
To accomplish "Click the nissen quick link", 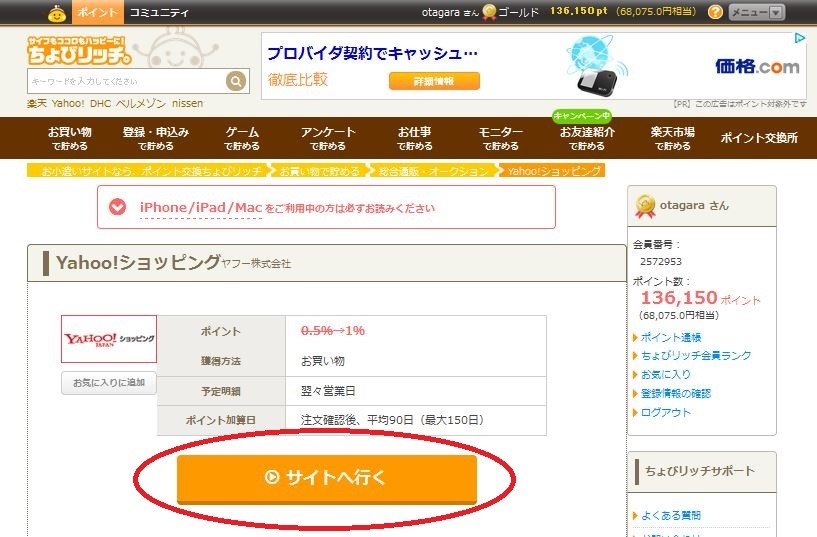I will tap(187, 104).
